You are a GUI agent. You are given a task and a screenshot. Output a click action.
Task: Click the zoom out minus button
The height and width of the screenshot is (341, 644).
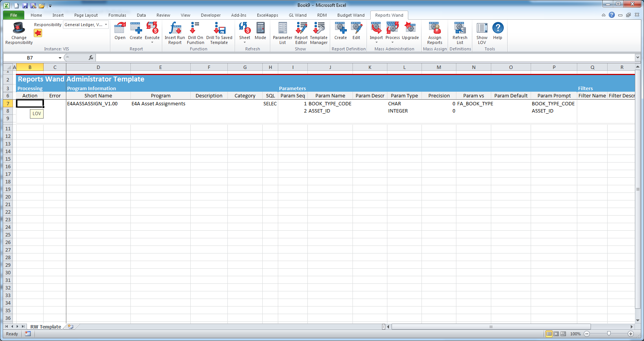tap(587, 334)
